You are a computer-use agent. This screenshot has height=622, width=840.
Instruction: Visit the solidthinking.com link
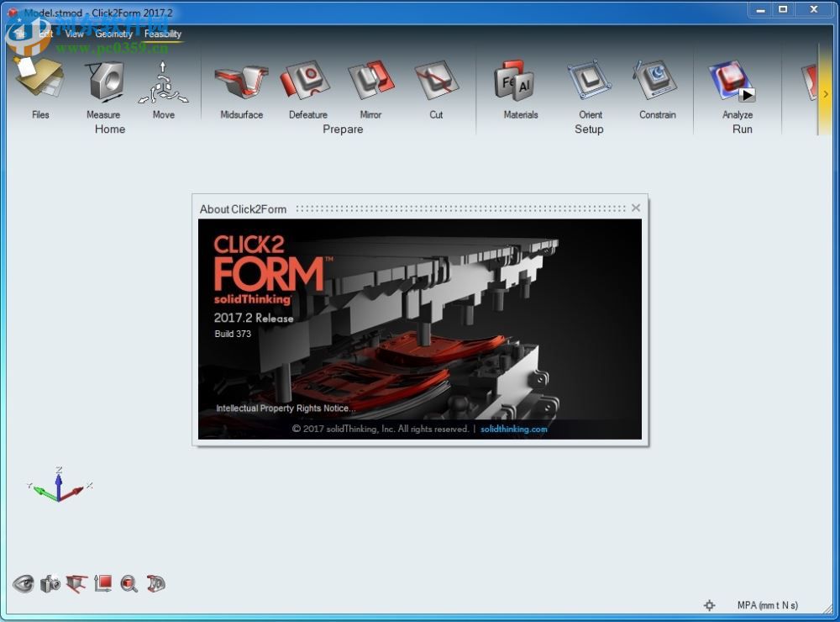coord(512,429)
